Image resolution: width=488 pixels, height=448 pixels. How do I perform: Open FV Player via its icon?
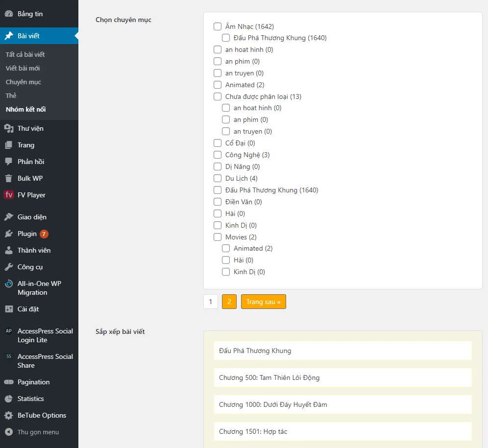point(9,195)
